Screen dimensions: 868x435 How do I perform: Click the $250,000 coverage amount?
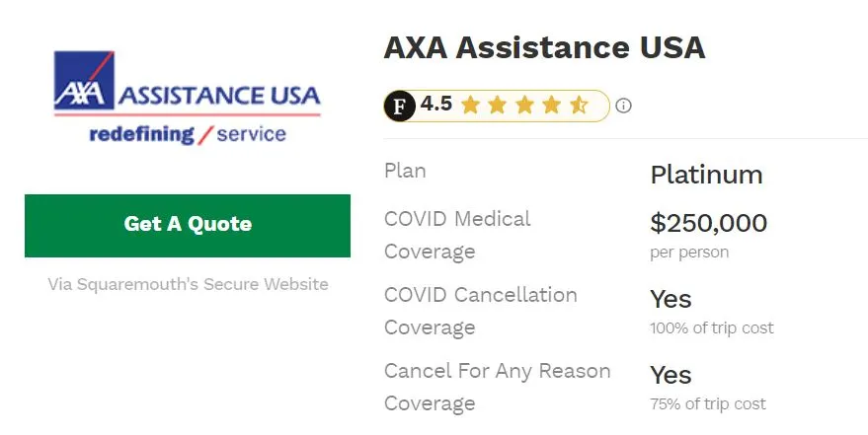click(709, 223)
